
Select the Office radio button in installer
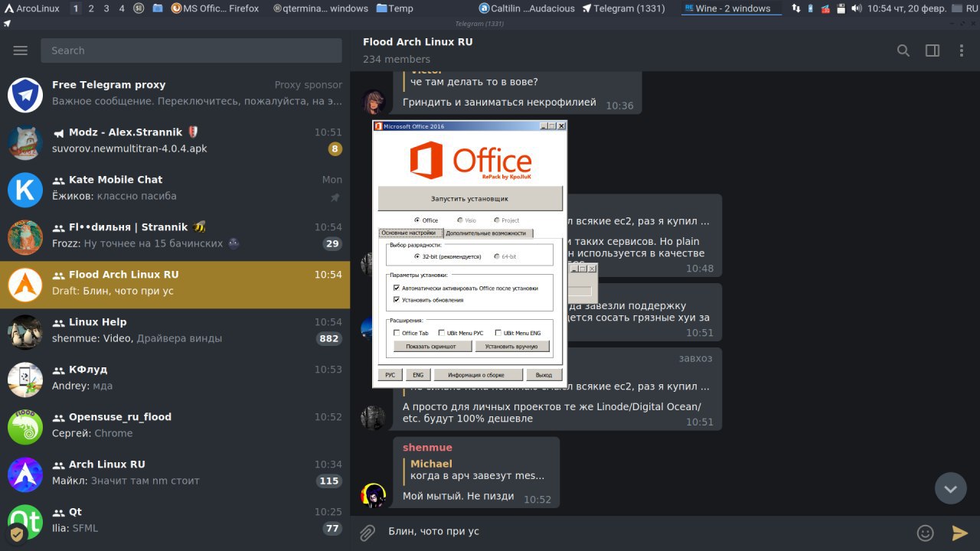click(x=416, y=220)
